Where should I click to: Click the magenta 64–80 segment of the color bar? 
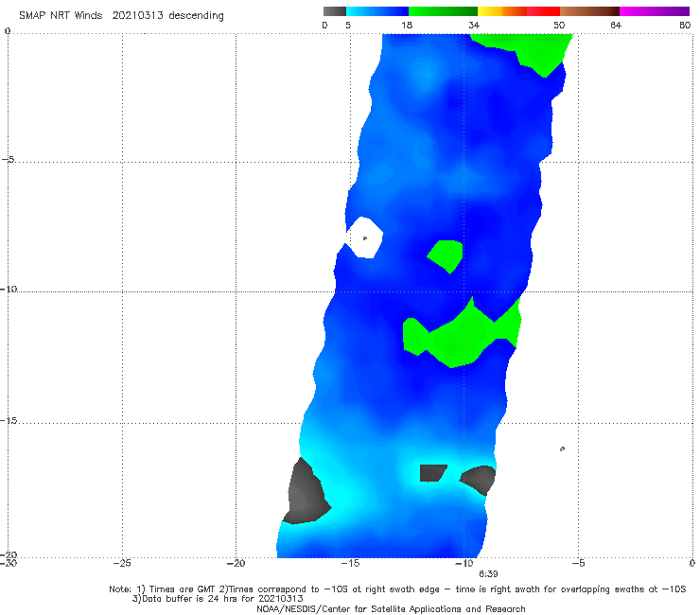(655, 11)
